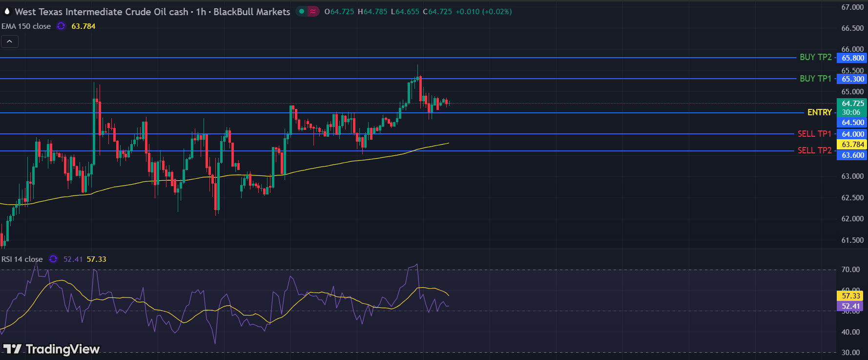Click the BUY TP2 line label
Viewport: 868px width, 360px height.
tap(815, 57)
